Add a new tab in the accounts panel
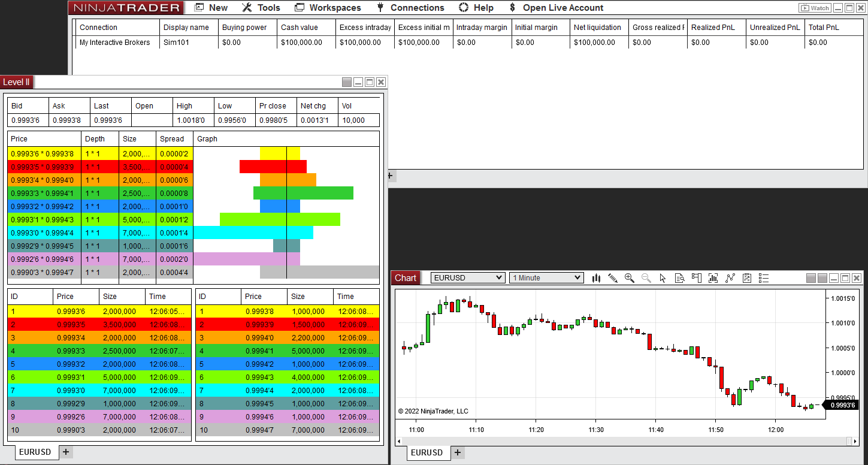Screen dimensions: 868x465 [x=390, y=176]
